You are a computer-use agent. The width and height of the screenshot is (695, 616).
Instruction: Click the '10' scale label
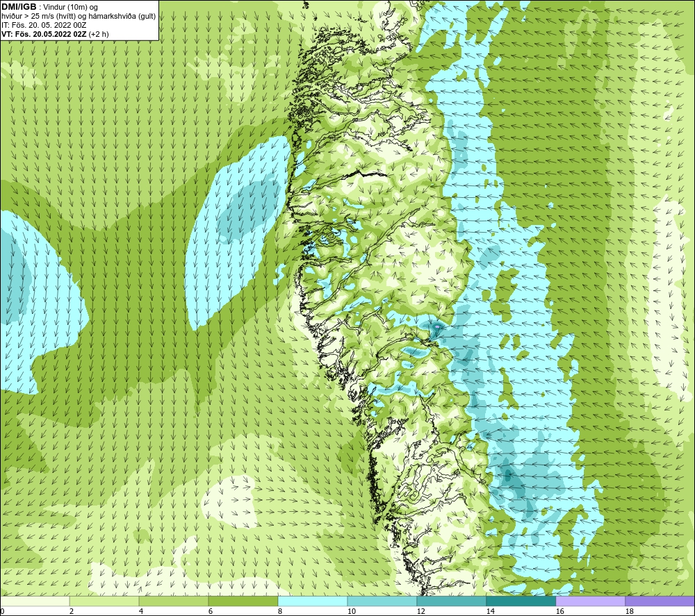coord(351,612)
